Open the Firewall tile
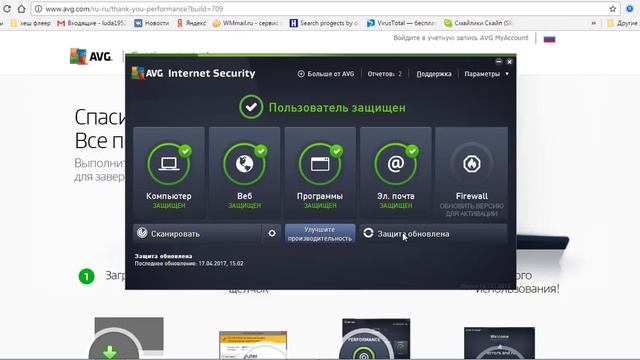 (x=471, y=173)
